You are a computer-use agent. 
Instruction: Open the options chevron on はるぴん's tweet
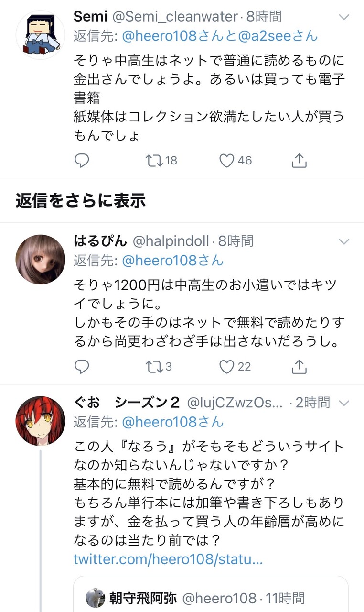(x=344, y=241)
